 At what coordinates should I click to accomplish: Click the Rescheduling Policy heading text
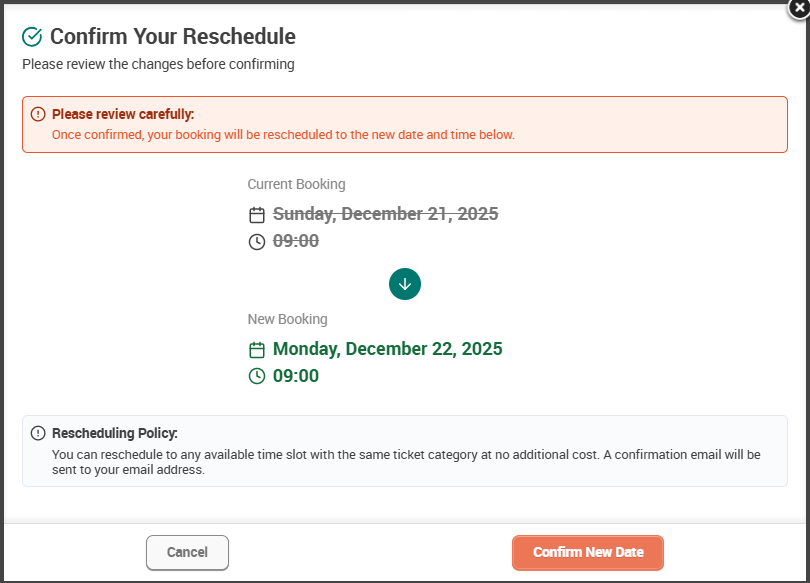[115, 433]
